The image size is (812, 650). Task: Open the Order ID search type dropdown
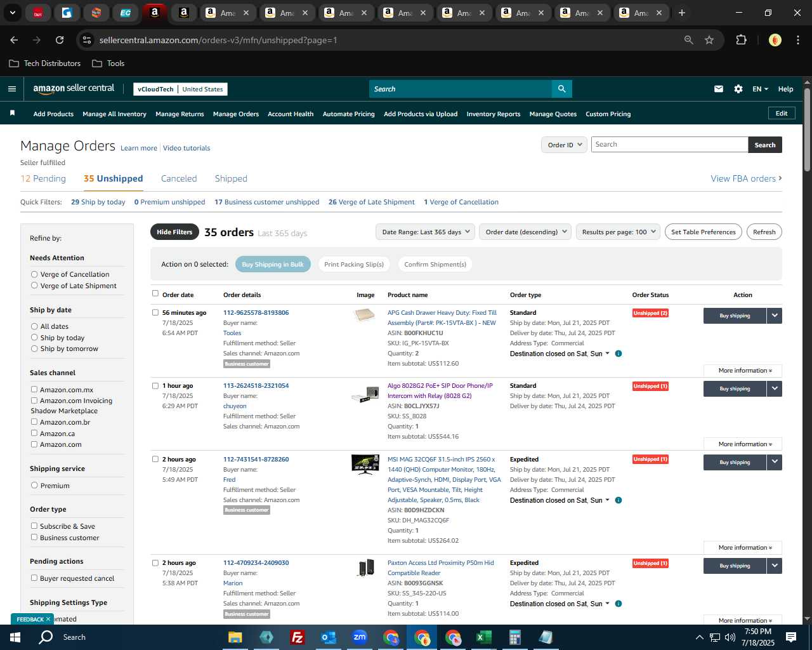(x=564, y=145)
